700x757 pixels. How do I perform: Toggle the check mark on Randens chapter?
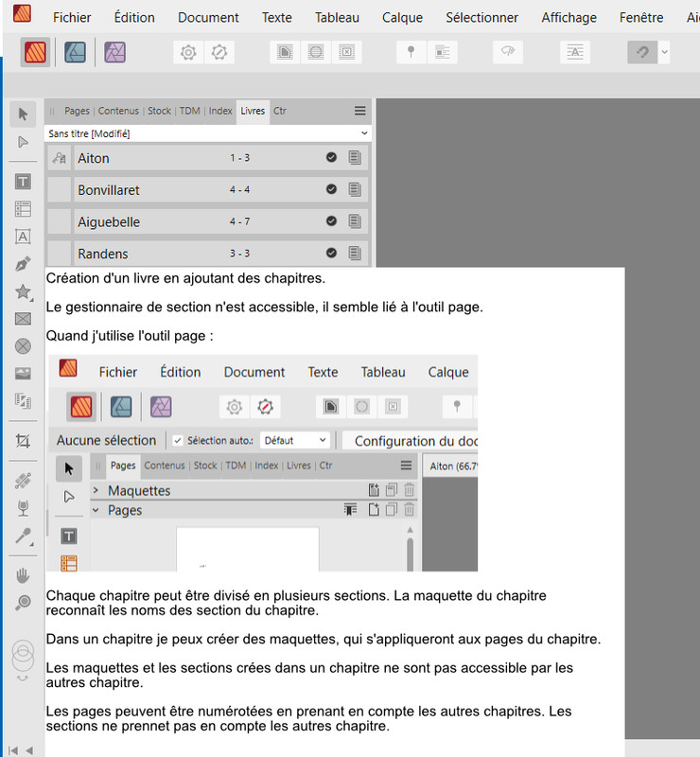click(x=331, y=253)
